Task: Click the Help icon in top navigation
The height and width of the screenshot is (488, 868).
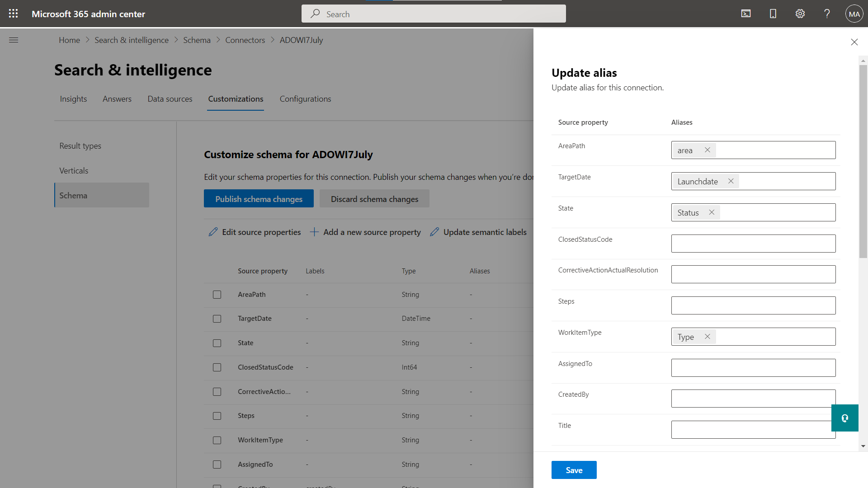Action: 827,13
